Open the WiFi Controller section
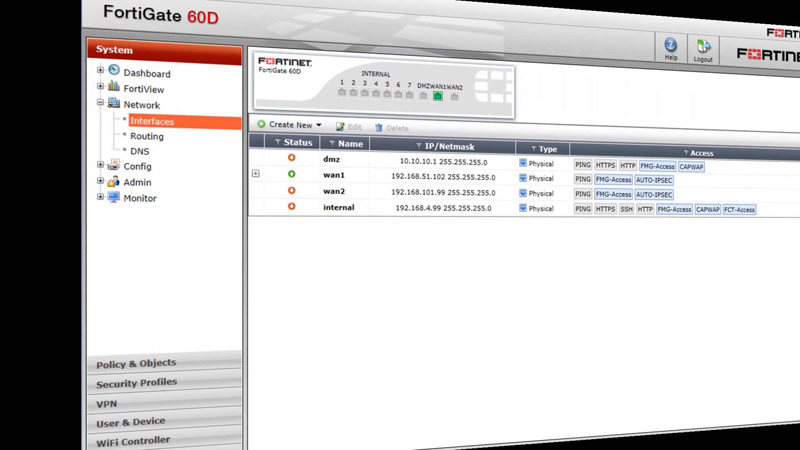This screenshot has width=800, height=450. coord(164,440)
